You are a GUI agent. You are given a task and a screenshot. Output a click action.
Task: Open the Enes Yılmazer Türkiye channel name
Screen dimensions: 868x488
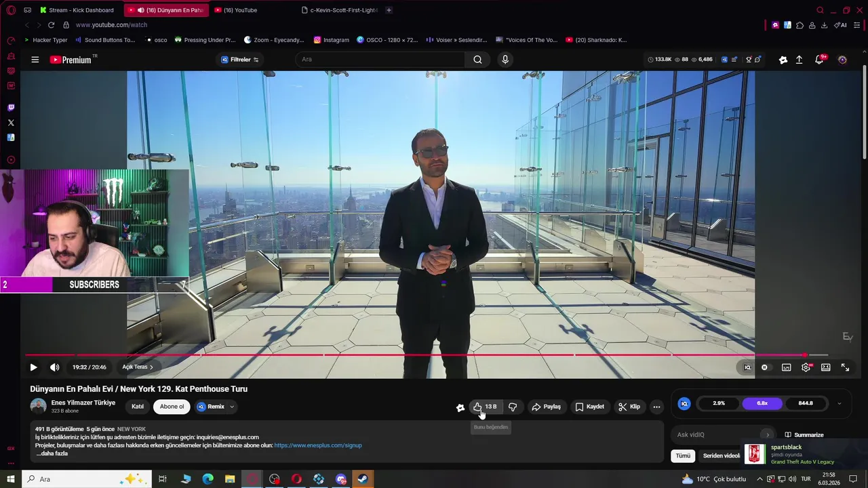click(x=83, y=403)
